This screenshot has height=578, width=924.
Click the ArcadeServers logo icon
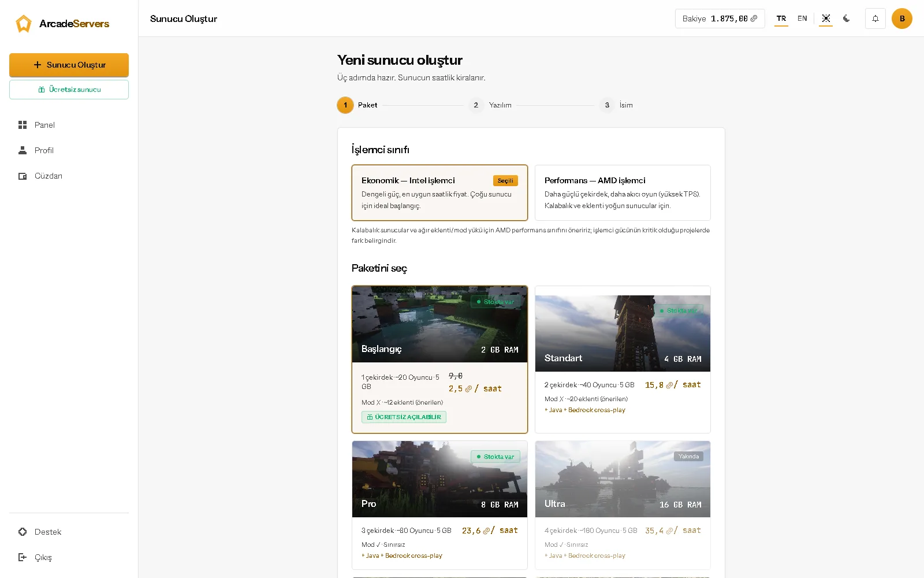coord(24,24)
